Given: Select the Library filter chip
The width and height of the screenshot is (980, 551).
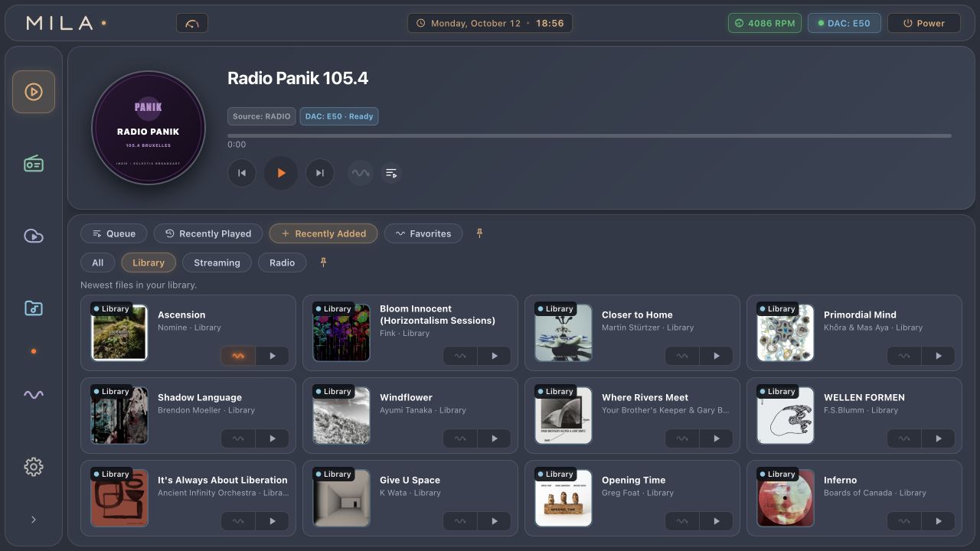Looking at the screenshot, I should tap(149, 262).
